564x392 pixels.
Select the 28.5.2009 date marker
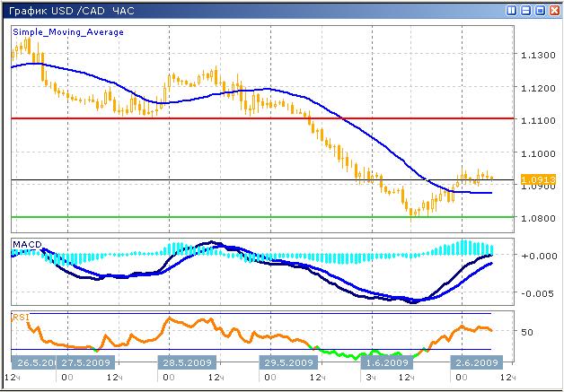point(187,363)
